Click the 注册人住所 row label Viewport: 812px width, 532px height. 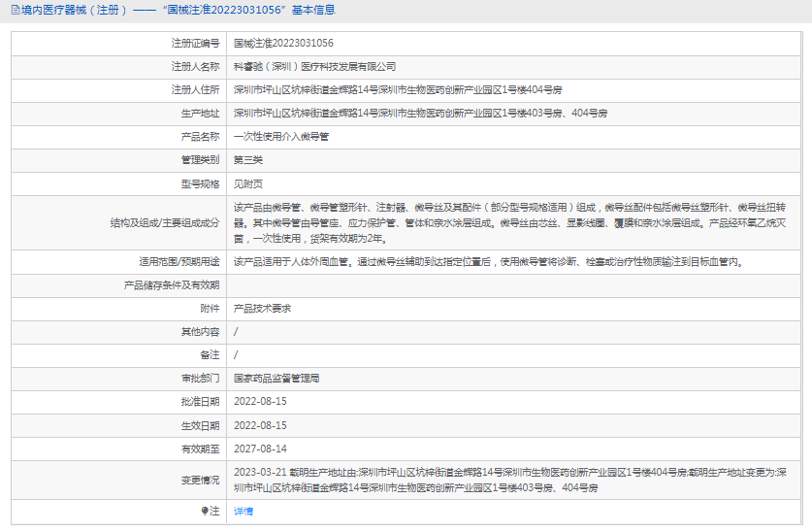tap(195, 89)
